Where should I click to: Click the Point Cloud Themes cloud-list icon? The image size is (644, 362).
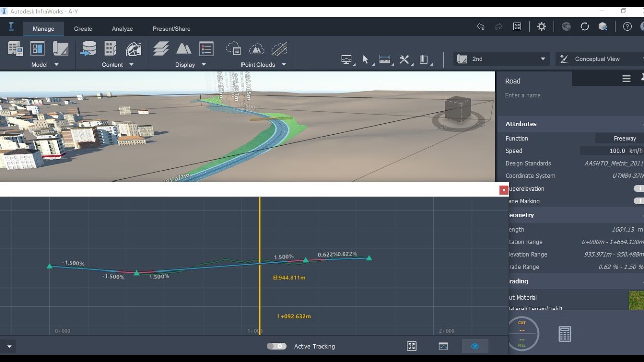[234, 49]
